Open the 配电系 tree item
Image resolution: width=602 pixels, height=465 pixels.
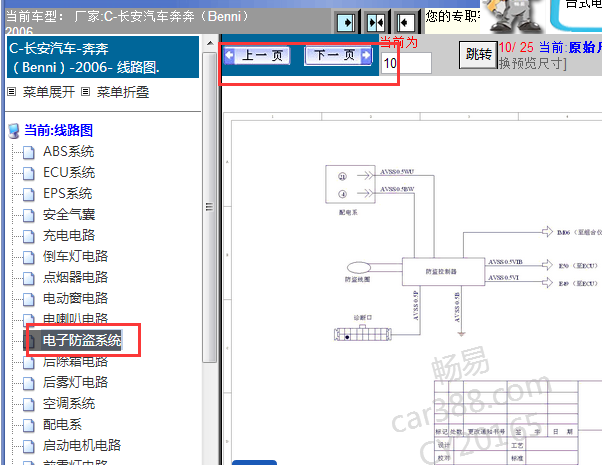coord(62,425)
